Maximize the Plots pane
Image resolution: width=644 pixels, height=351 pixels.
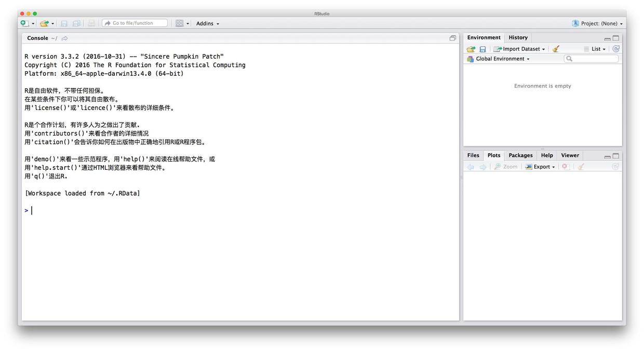point(616,156)
